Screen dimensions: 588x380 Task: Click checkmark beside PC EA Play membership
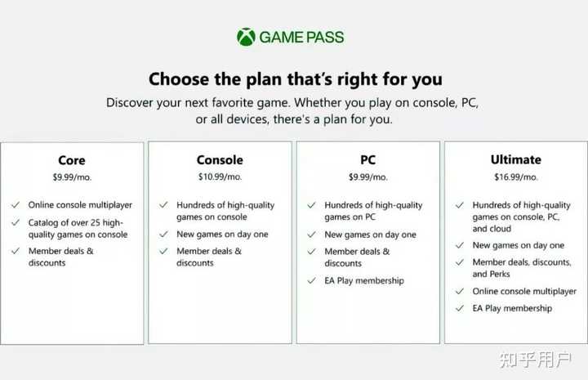(312, 280)
